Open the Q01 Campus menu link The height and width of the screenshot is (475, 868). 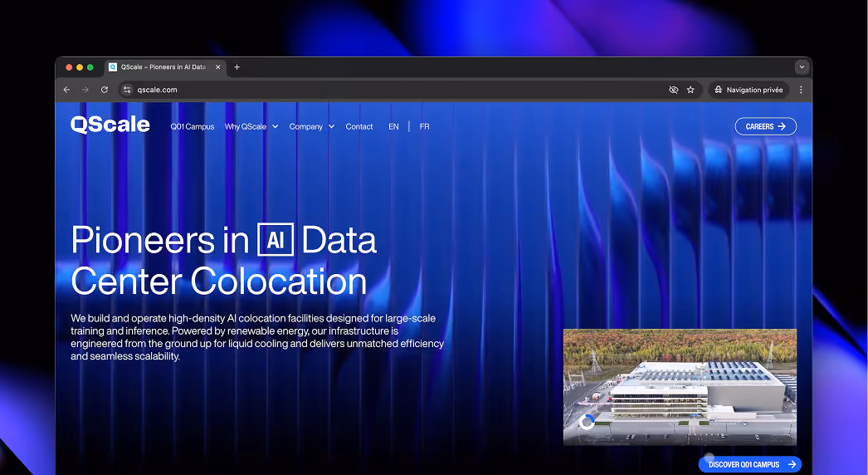(192, 127)
